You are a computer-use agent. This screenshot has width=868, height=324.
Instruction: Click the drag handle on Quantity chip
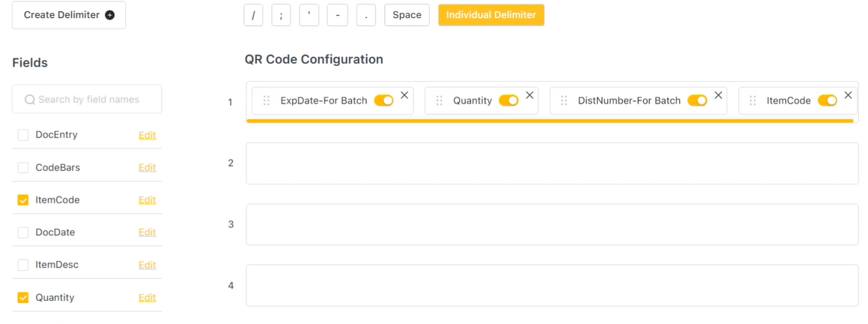pyautogui.click(x=440, y=100)
